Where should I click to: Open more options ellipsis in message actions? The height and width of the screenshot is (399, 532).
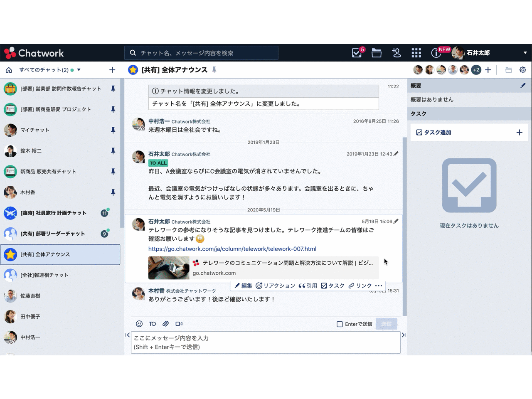coord(379,286)
